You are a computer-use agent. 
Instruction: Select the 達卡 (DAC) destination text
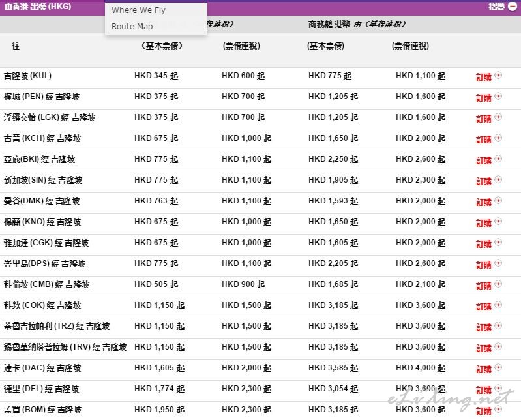[42, 368]
